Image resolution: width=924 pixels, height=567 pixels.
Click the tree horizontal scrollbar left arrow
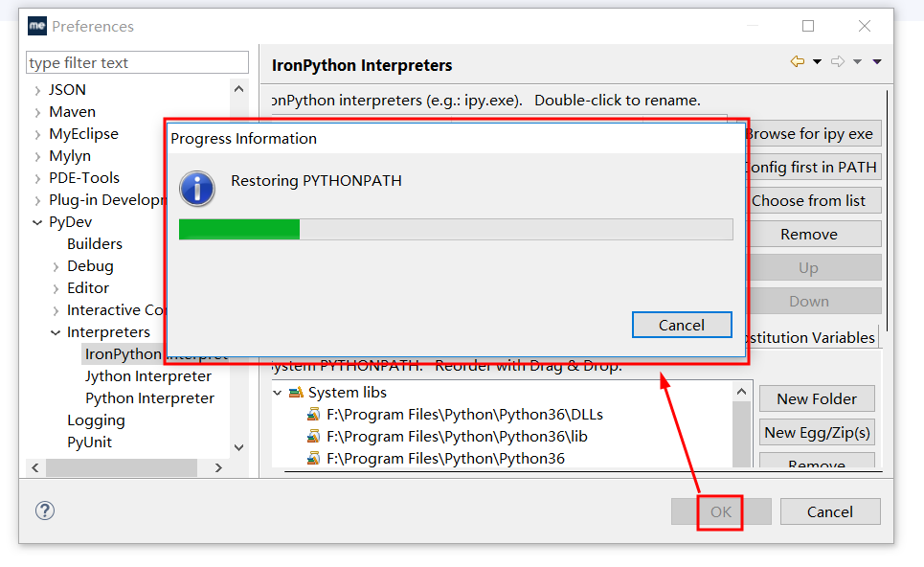pyautogui.click(x=35, y=467)
